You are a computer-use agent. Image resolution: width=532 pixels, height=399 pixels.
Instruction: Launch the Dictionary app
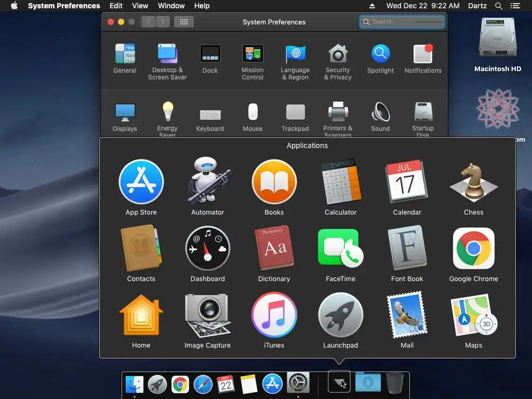pyautogui.click(x=274, y=248)
